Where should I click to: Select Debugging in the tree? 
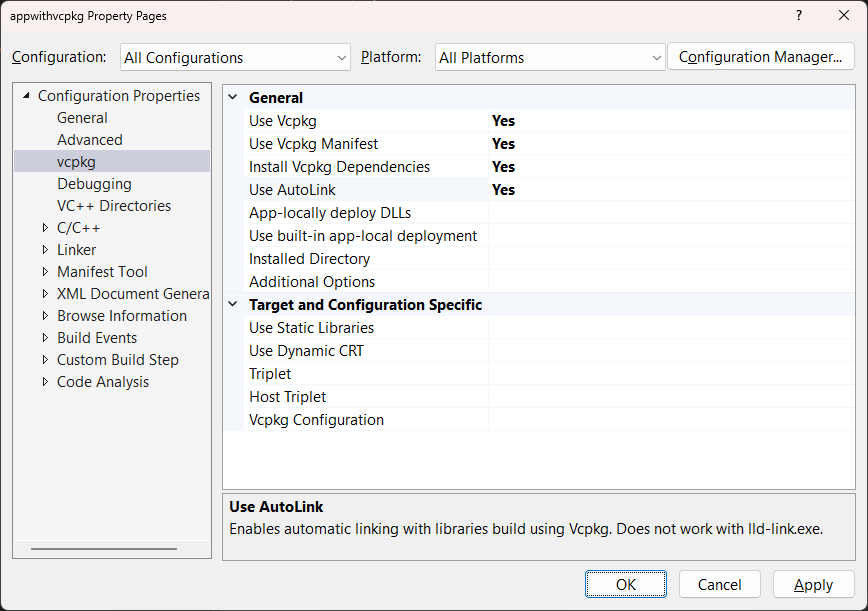94,184
